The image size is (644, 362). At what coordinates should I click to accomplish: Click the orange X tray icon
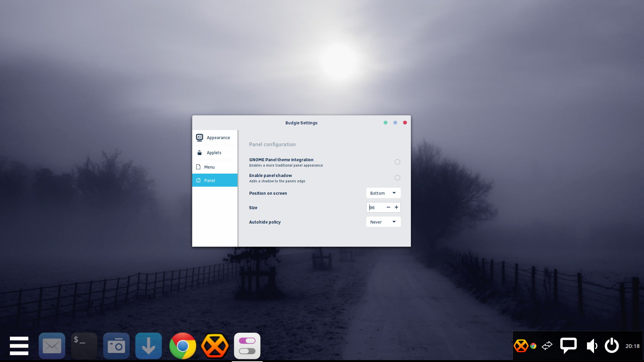[x=521, y=346]
